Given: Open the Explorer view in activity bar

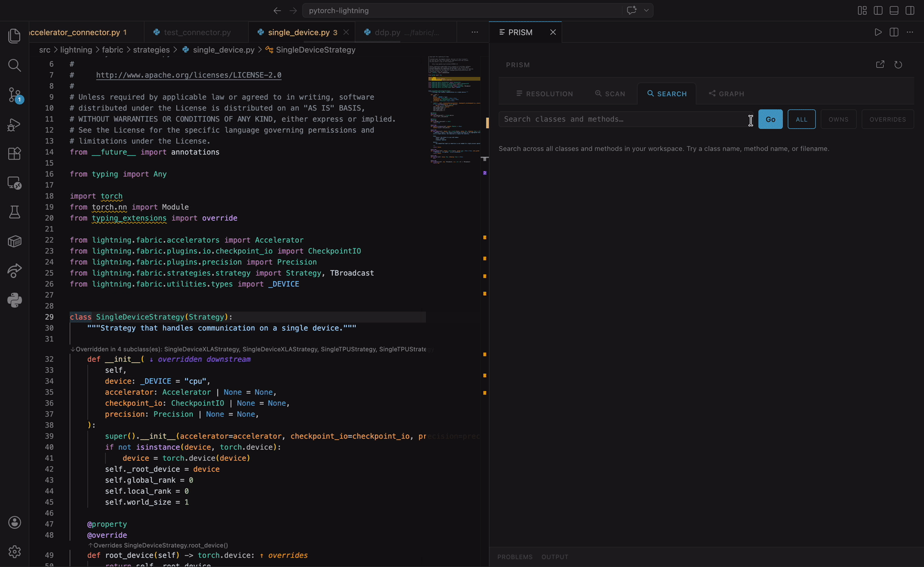Looking at the screenshot, I should point(15,36).
